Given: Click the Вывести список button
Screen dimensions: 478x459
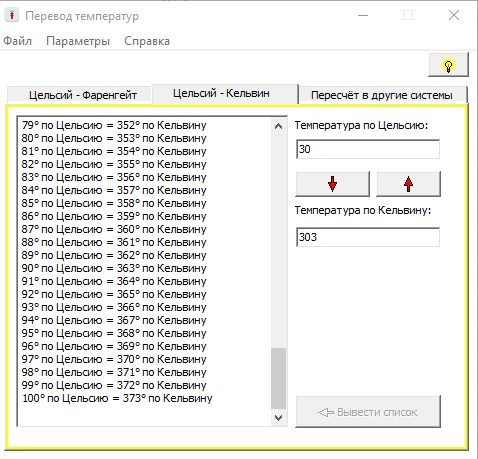Looking at the screenshot, I should pos(368,412).
